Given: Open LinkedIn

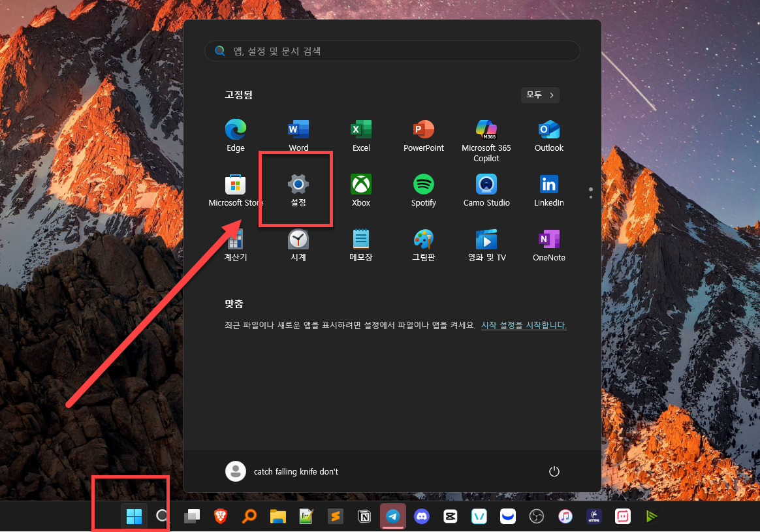Looking at the screenshot, I should pyautogui.click(x=548, y=191).
